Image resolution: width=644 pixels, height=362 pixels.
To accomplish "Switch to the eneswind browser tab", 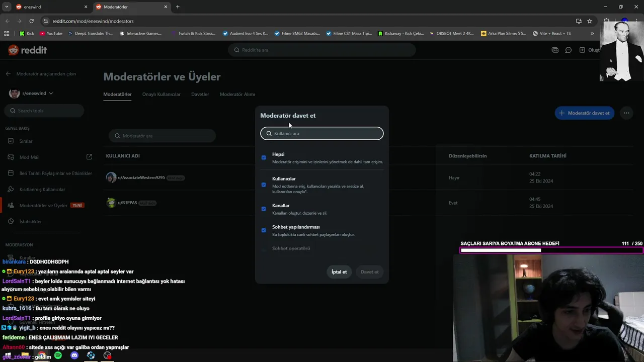I will (51, 7).
